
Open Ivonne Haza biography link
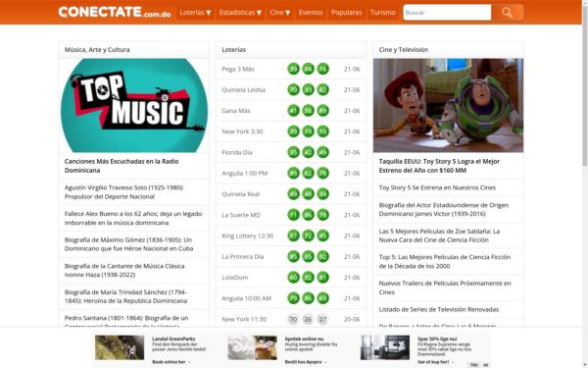(x=124, y=271)
